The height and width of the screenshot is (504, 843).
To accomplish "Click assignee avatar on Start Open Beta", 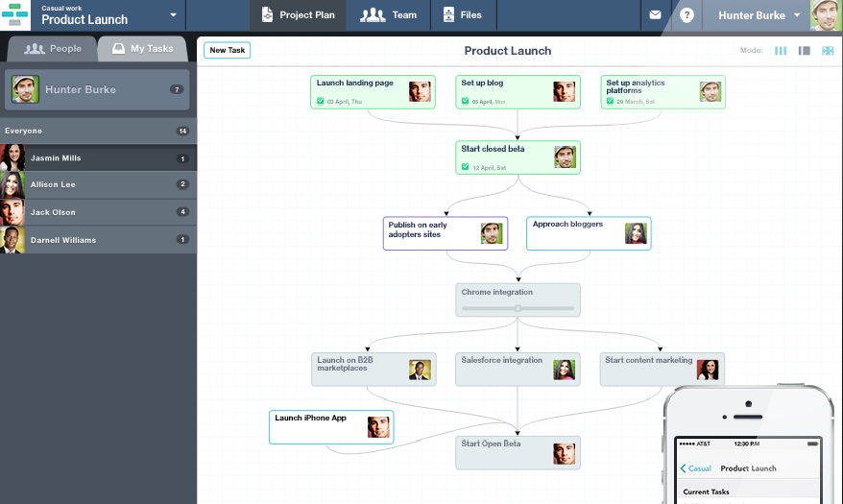I will 564,454.
